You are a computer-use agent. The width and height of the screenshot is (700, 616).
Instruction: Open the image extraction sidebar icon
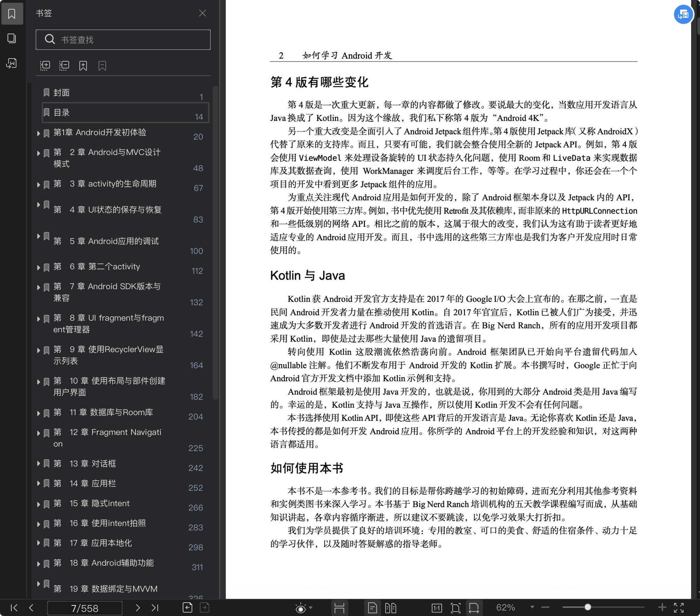pos(12,63)
